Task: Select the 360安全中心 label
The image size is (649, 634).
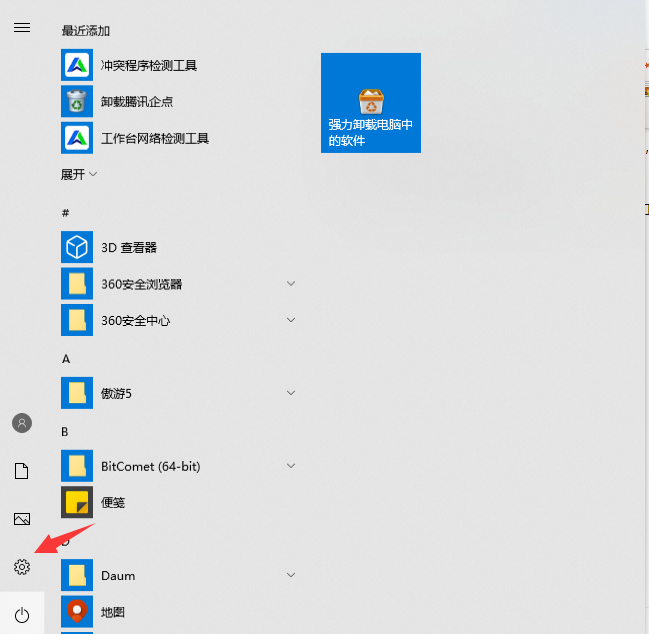Action: (136, 320)
